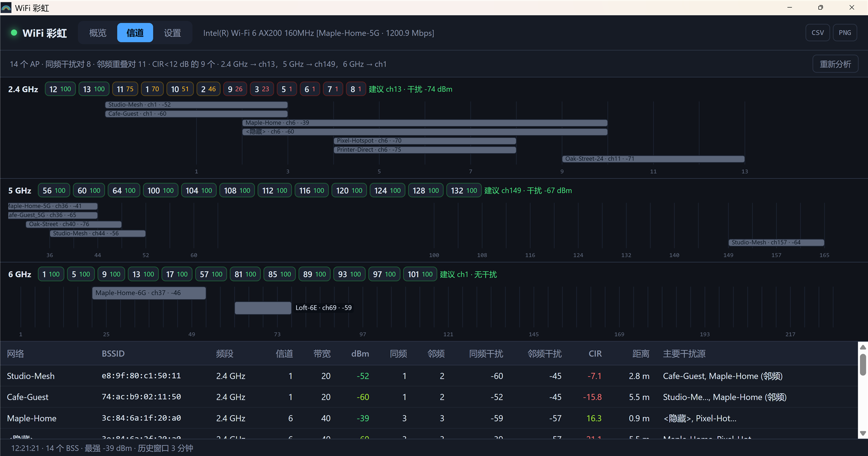
Task: Select the Studio-Mesh ch157 -64 bar
Action: (x=776, y=242)
